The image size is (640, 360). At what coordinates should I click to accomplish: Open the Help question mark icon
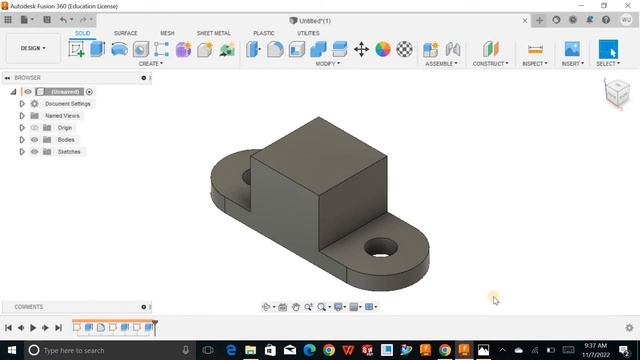(x=606, y=20)
